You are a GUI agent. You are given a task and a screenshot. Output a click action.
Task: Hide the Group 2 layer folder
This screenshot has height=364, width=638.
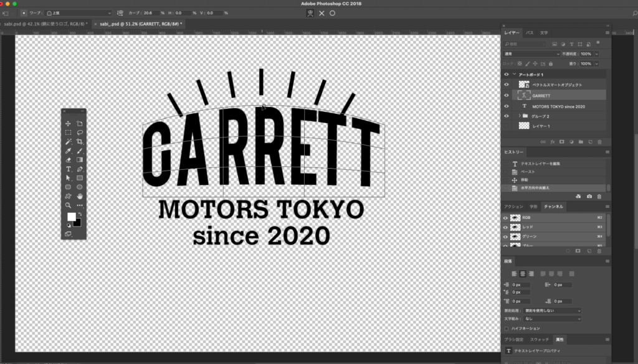[x=506, y=116]
